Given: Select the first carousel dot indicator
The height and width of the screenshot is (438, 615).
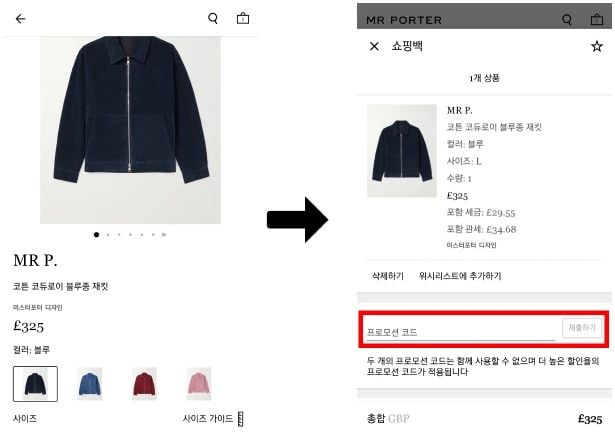Looking at the screenshot, I should (x=96, y=234).
